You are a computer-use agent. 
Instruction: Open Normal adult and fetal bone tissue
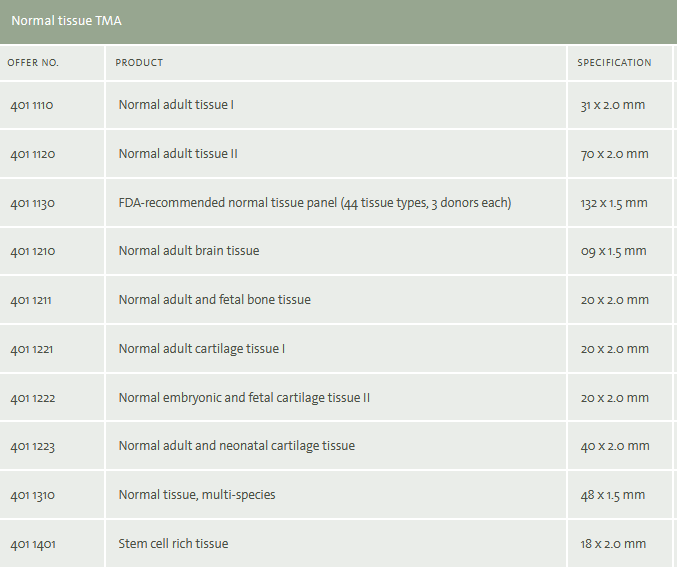(215, 300)
